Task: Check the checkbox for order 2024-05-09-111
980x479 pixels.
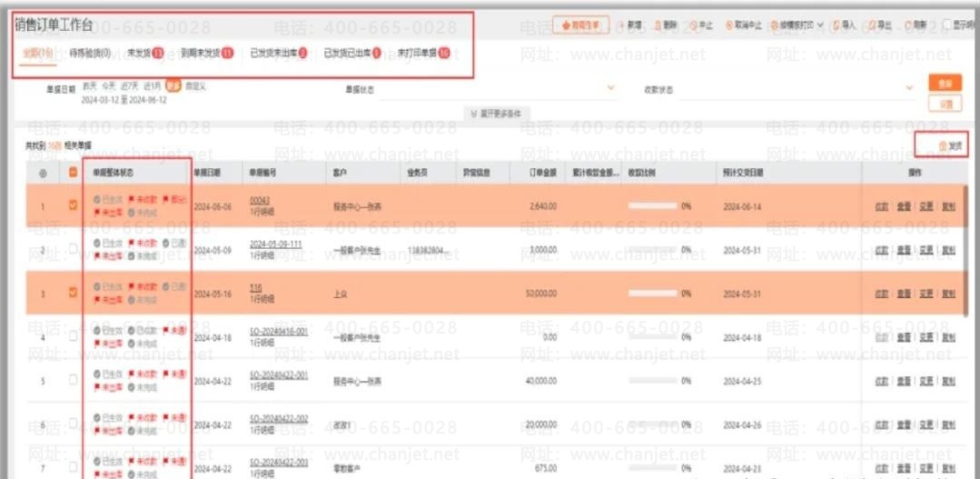Action: coord(73,249)
